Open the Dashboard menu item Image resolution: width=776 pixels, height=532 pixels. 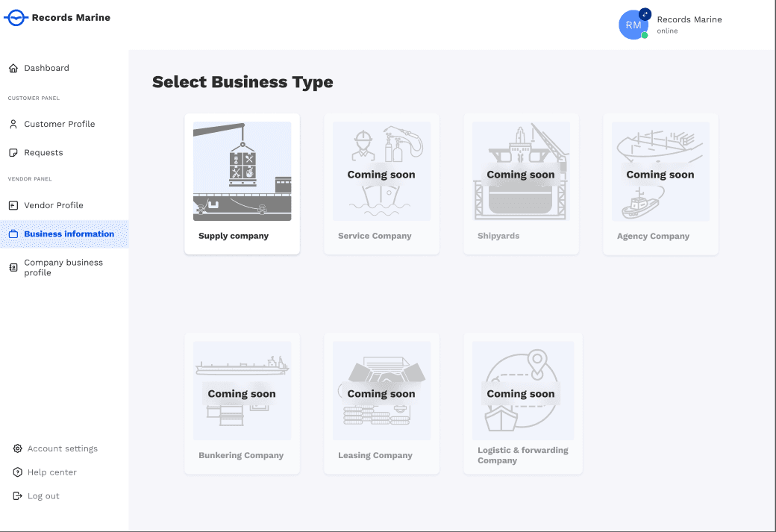46,69
